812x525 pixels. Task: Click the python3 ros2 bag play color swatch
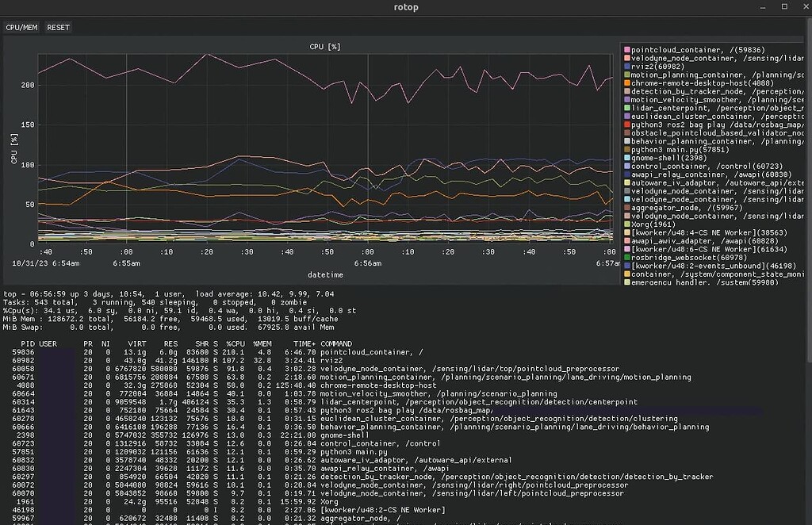(626, 125)
